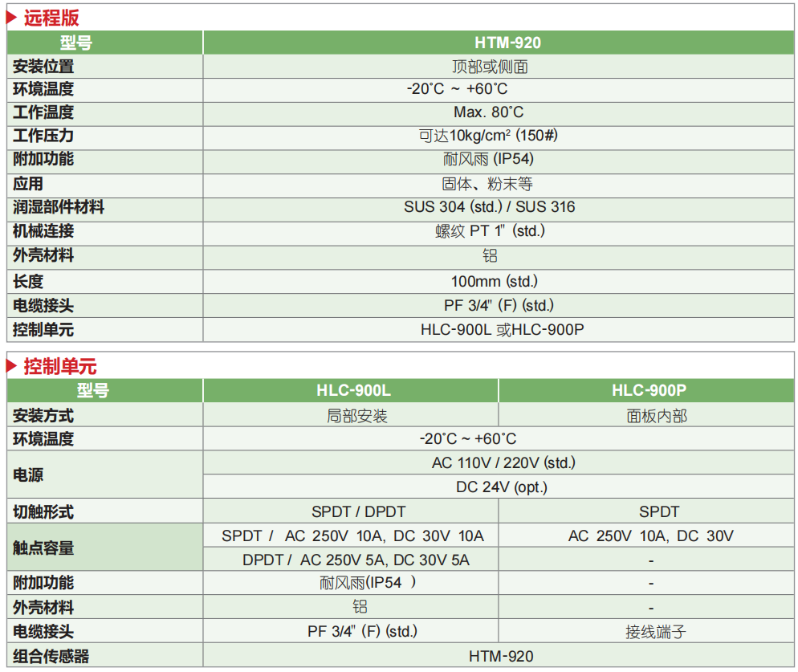
Task: Select the HLC-900L column header
Action: click(x=350, y=390)
